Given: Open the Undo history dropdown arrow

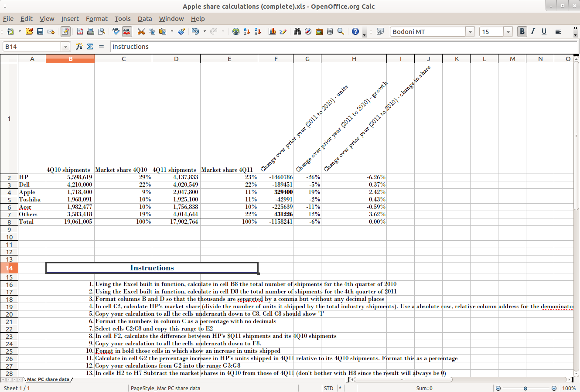Looking at the screenshot, I should point(205,31).
